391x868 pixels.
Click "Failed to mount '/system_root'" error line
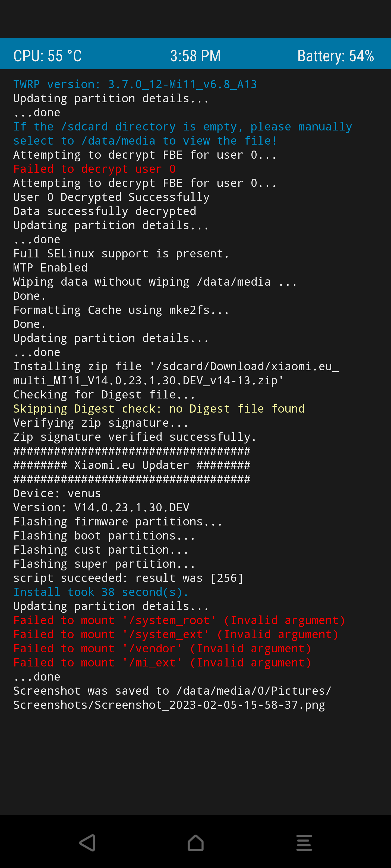[x=179, y=620]
